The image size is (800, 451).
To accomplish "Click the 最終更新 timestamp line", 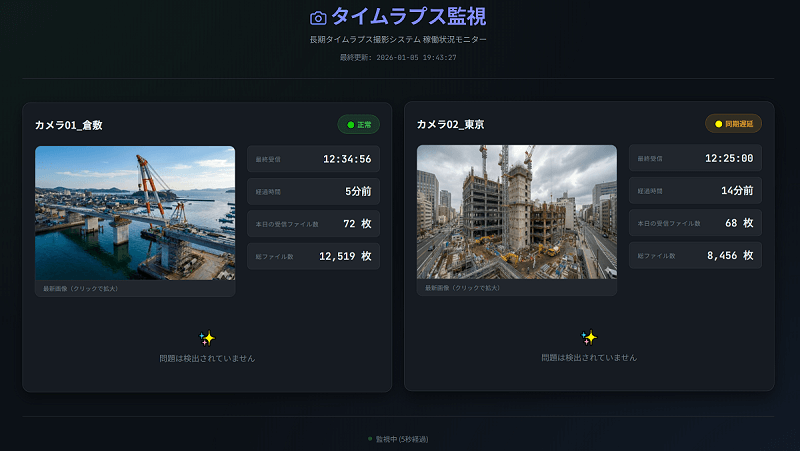I will point(398,58).
